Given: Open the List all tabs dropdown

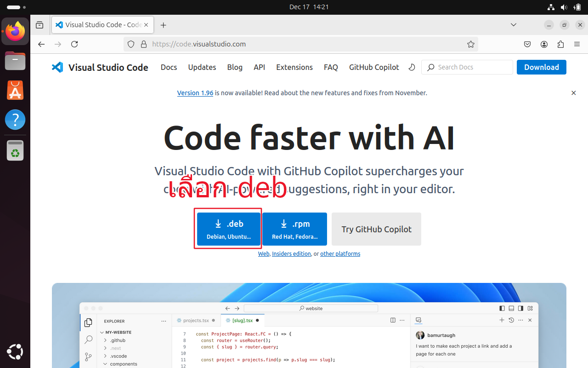Looking at the screenshot, I should point(514,25).
